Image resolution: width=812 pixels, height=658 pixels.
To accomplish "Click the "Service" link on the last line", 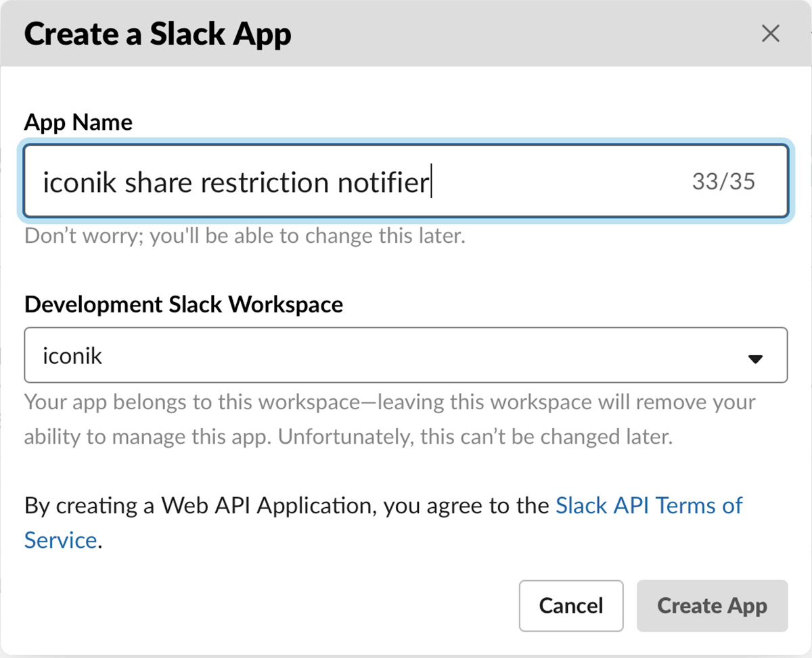I will (x=60, y=540).
